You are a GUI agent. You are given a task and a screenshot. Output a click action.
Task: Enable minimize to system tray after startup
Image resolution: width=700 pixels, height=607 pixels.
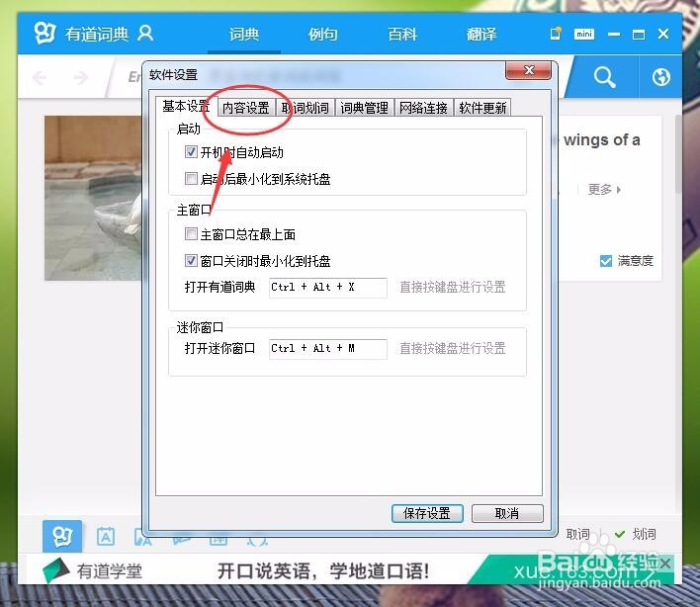coord(191,179)
